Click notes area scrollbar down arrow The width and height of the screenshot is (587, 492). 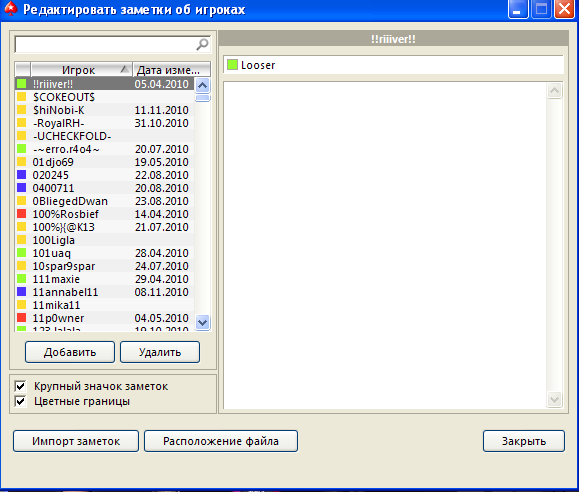(554, 400)
